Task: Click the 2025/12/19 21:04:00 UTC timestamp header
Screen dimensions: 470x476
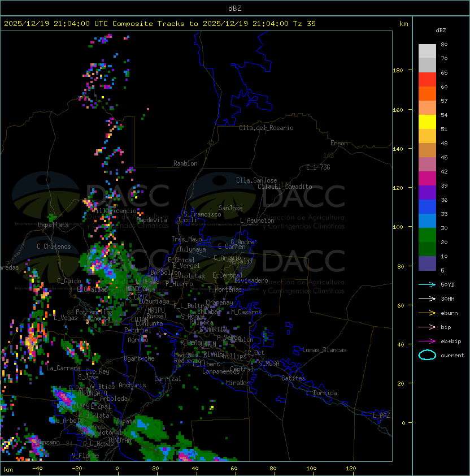Action: pos(55,24)
